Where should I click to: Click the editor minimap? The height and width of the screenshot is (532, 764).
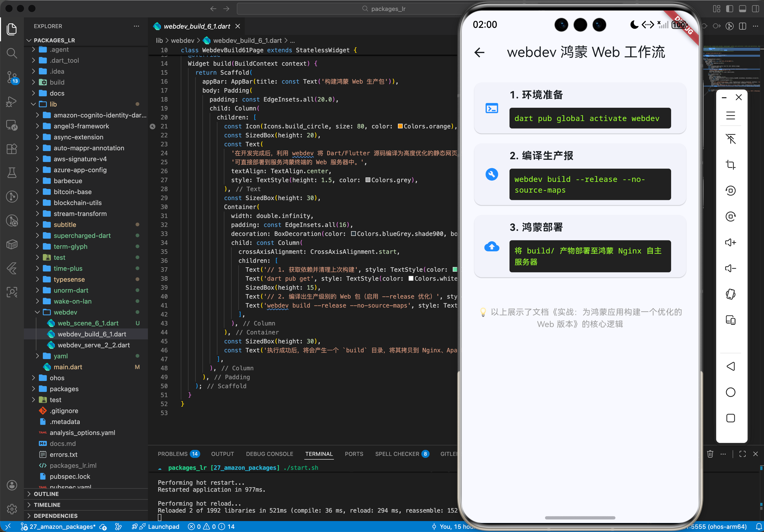click(731, 68)
